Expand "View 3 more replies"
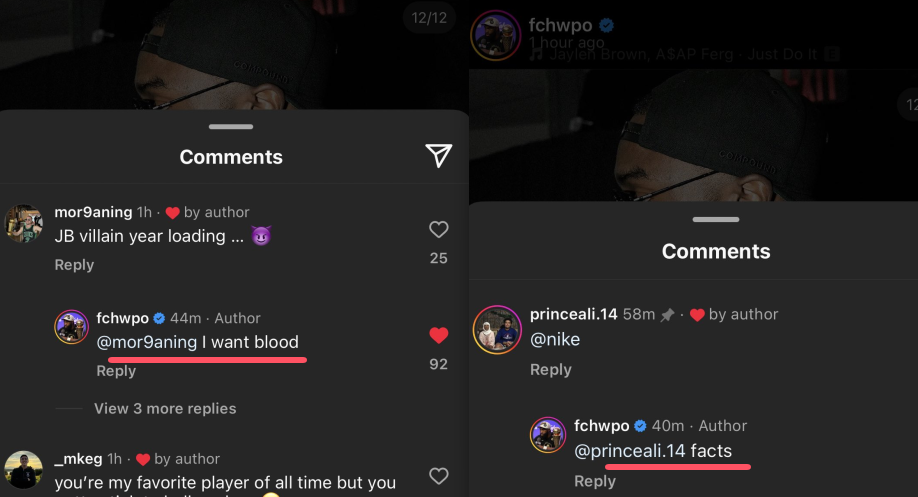This screenshot has width=918, height=497. click(165, 408)
